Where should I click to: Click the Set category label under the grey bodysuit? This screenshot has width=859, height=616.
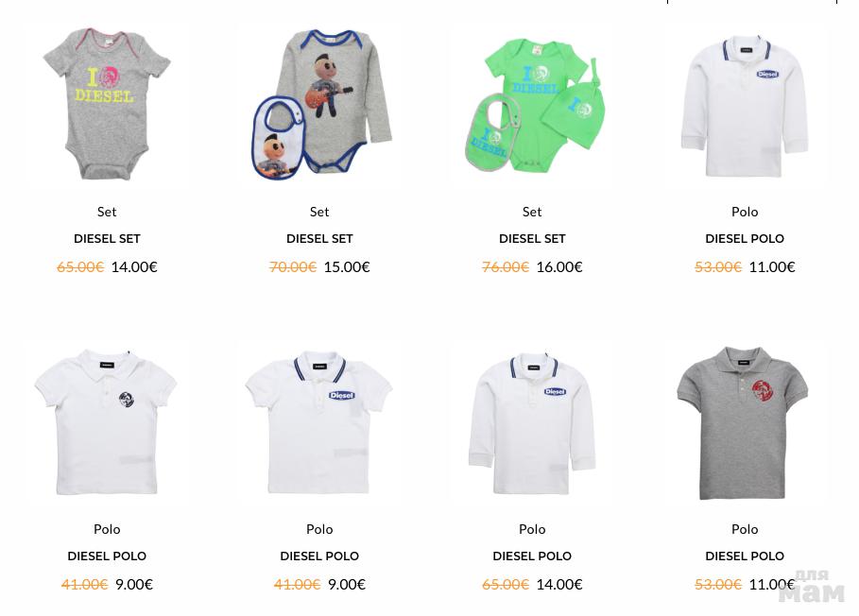click(107, 212)
